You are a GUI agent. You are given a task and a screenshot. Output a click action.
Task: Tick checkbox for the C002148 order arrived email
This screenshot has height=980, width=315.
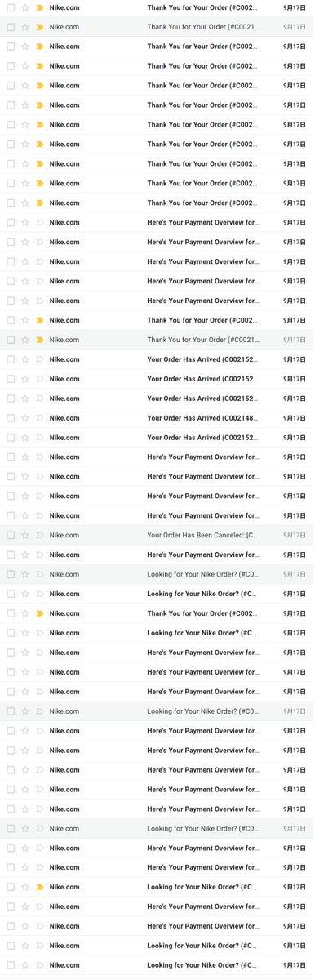(11, 418)
